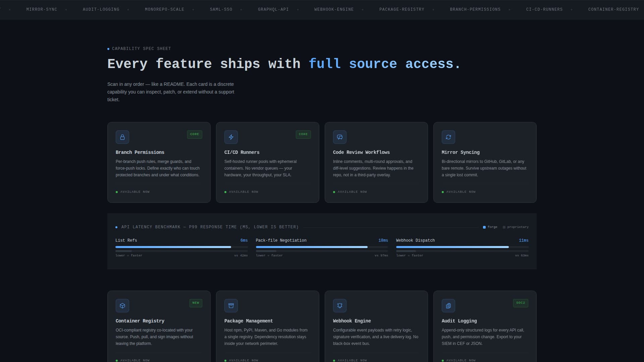The width and height of the screenshot is (644, 362).
Task: Click the List Refs benchmark label
Action: coord(126,241)
